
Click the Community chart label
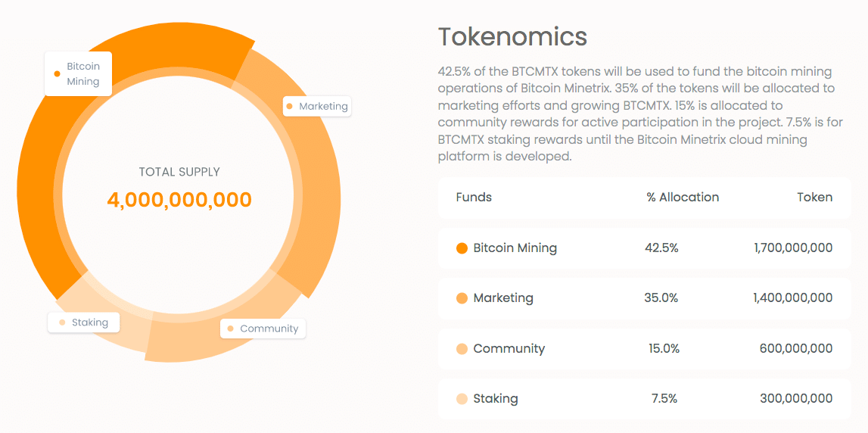[x=263, y=329]
